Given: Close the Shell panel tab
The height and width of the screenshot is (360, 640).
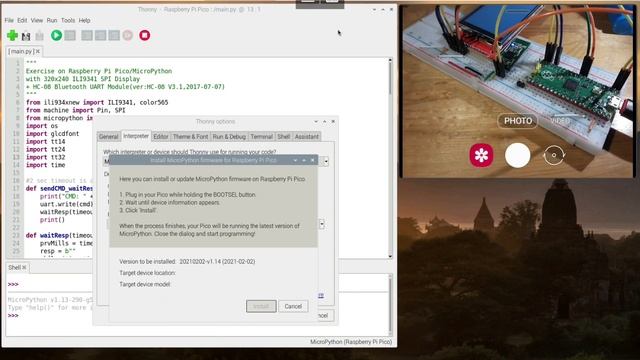Looking at the screenshot, I should [x=24, y=268].
